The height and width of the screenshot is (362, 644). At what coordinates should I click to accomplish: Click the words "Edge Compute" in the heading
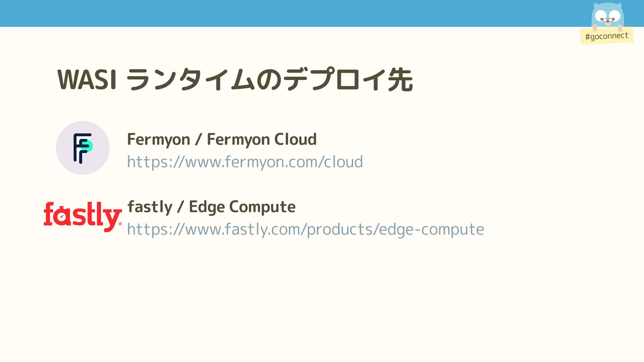[242, 207]
